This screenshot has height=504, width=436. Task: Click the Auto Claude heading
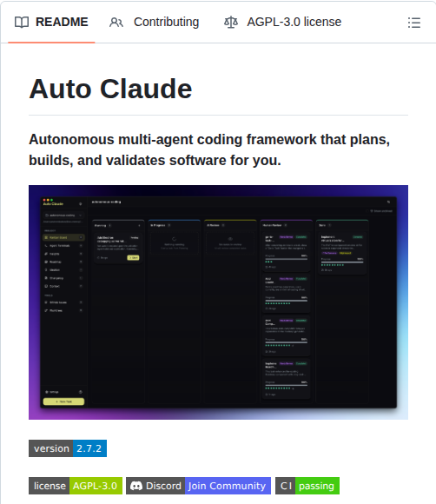111,89
